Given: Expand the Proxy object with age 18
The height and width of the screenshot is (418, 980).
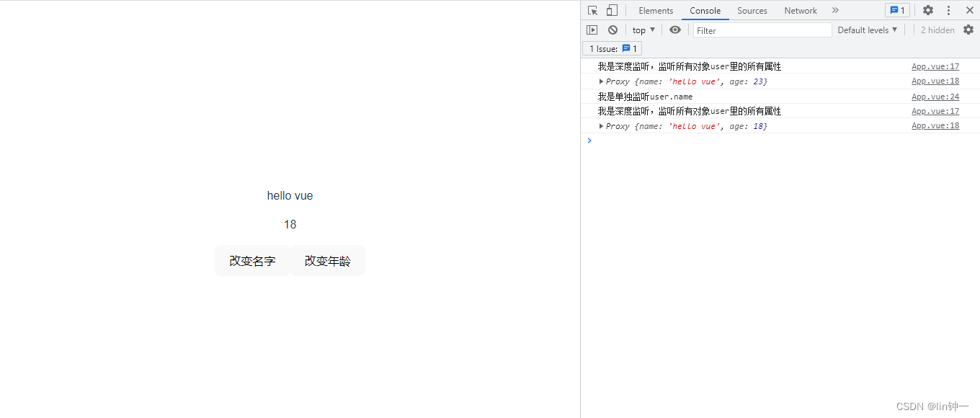Looking at the screenshot, I should pos(602,126).
